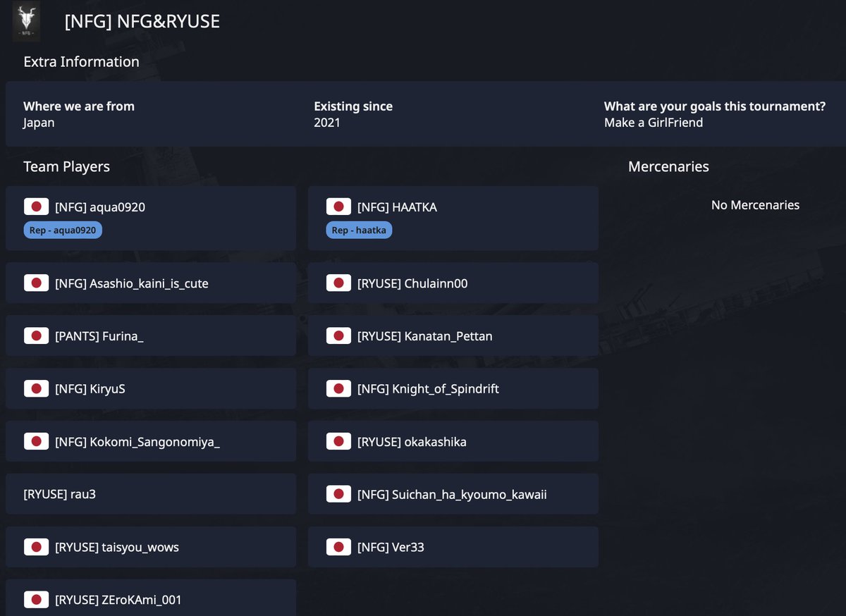Screen dimensions: 846x616
Task: Click the Mercenaries heading
Action: click(x=668, y=167)
